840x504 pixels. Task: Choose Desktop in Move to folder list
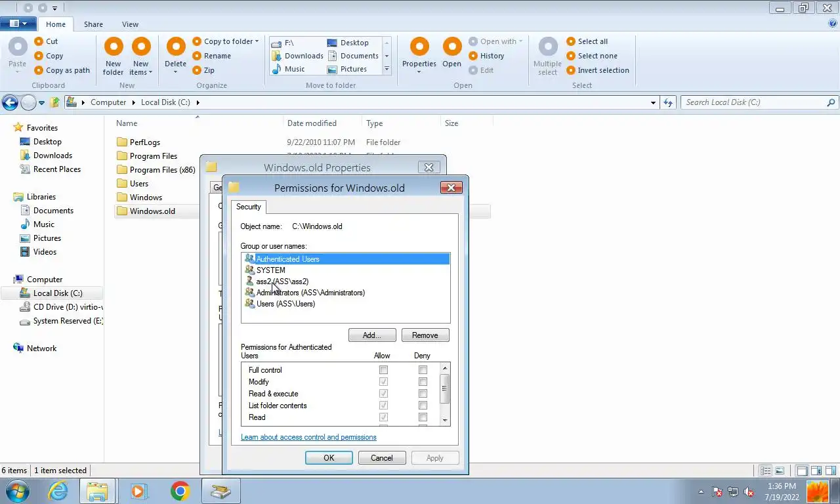(348, 43)
